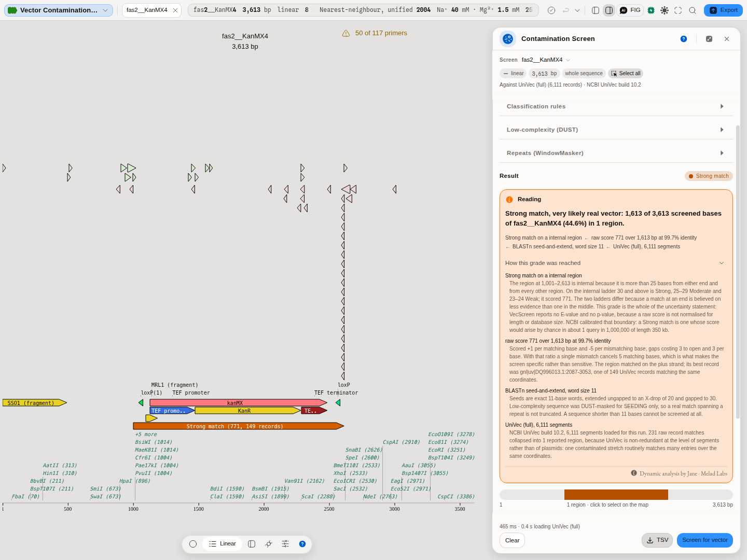747x560 pixels.
Task: Expand the Repeats (WindowMasker) section
Action: (616, 153)
